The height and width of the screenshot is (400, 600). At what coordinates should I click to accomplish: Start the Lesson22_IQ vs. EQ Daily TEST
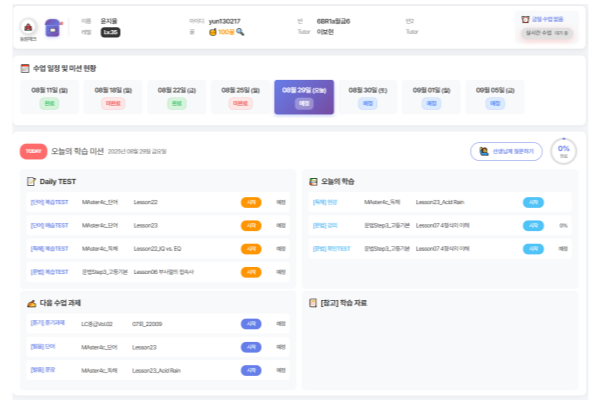click(x=250, y=248)
